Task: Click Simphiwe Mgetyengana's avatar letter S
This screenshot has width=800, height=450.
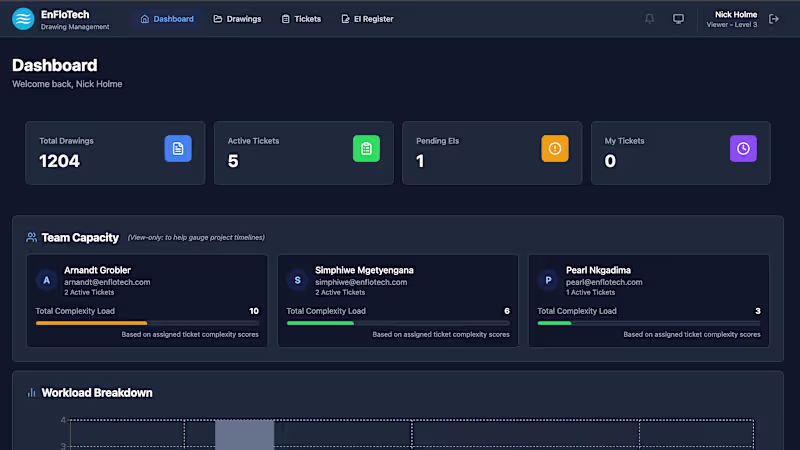Action: point(297,280)
